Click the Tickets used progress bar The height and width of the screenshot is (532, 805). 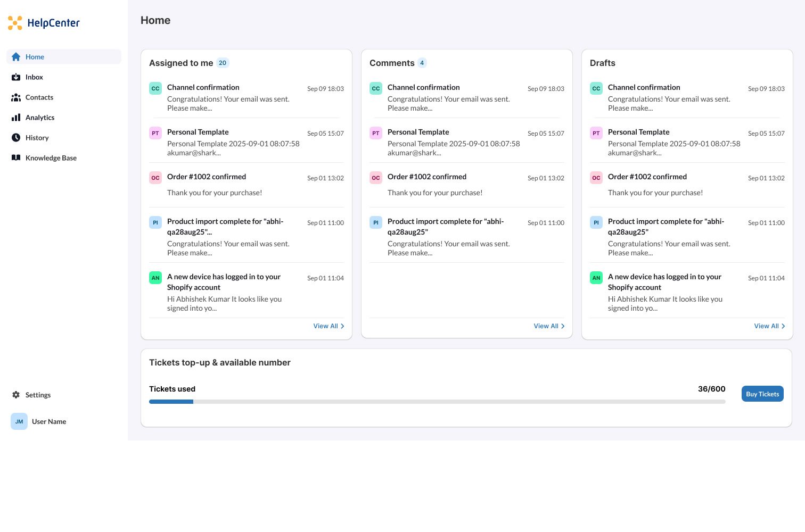tap(437, 402)
